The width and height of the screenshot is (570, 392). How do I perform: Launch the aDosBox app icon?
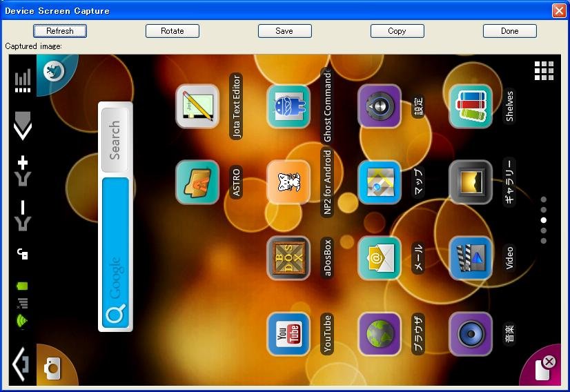click(288, 258)
